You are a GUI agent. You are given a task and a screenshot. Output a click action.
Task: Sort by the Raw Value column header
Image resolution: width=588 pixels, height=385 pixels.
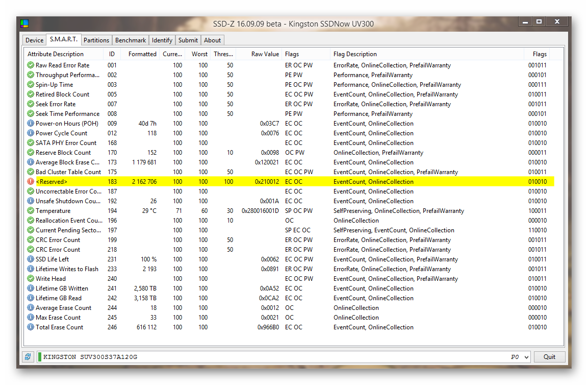point(259,54)
